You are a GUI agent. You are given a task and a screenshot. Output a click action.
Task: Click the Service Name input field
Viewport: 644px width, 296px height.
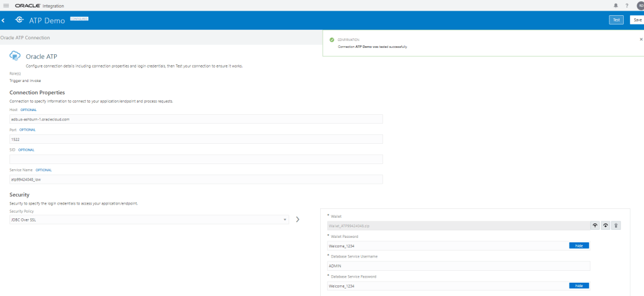[196, 179]
